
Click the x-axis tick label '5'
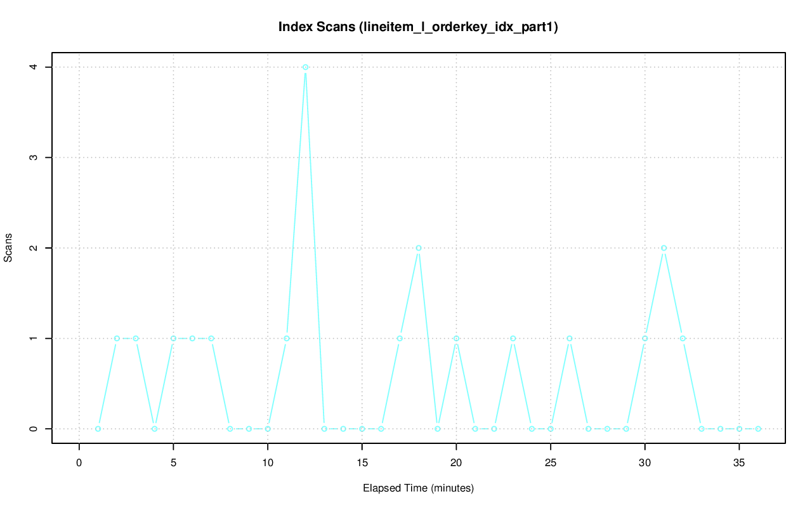pyautogui.click(x=173, y=463)
